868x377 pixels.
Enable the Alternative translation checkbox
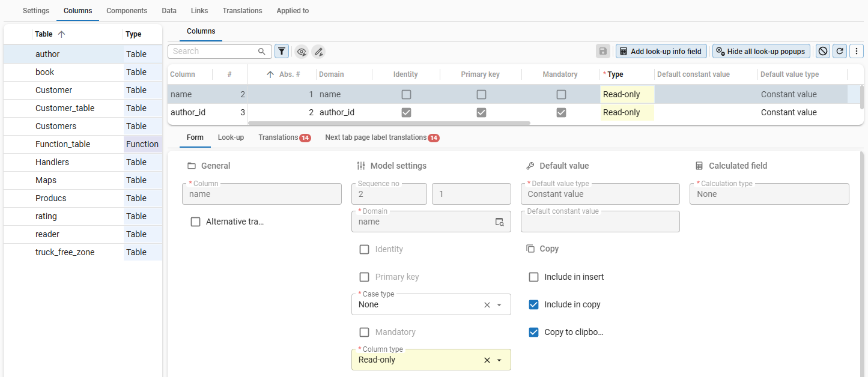pos(195,222)
